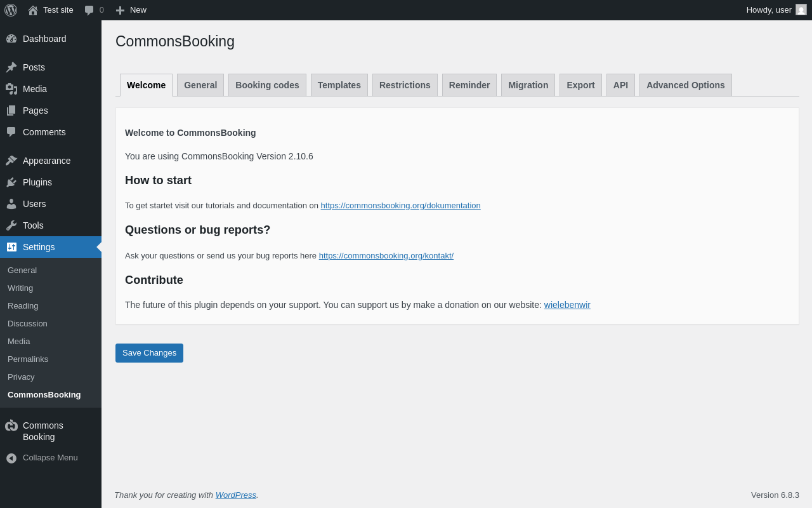812x508 pixels.
Task: Open the commonsbooking.org/kontakt link
Action: (386, 256)
